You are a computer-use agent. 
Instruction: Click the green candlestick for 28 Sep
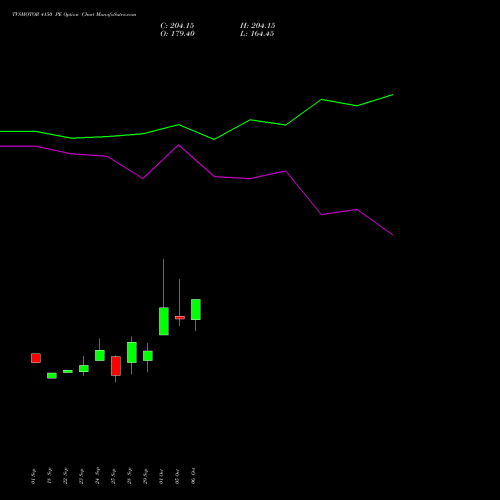[x=132, y=352]
